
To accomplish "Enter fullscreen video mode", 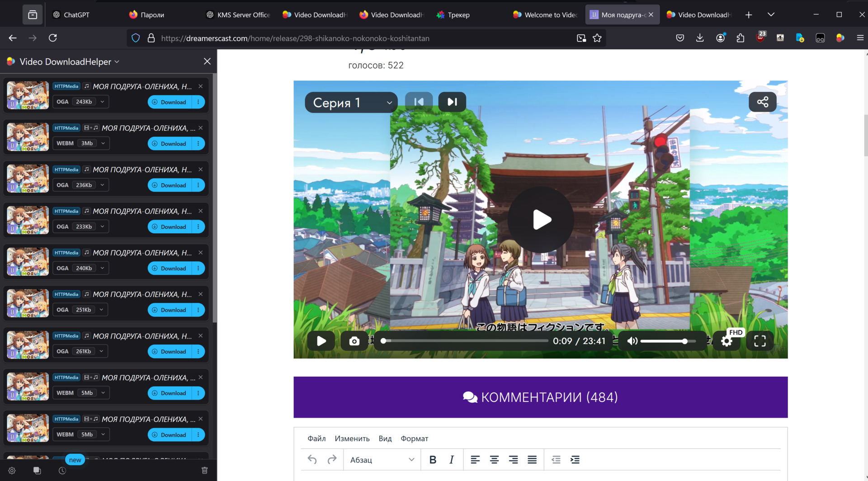I will (x=759, y=341).
